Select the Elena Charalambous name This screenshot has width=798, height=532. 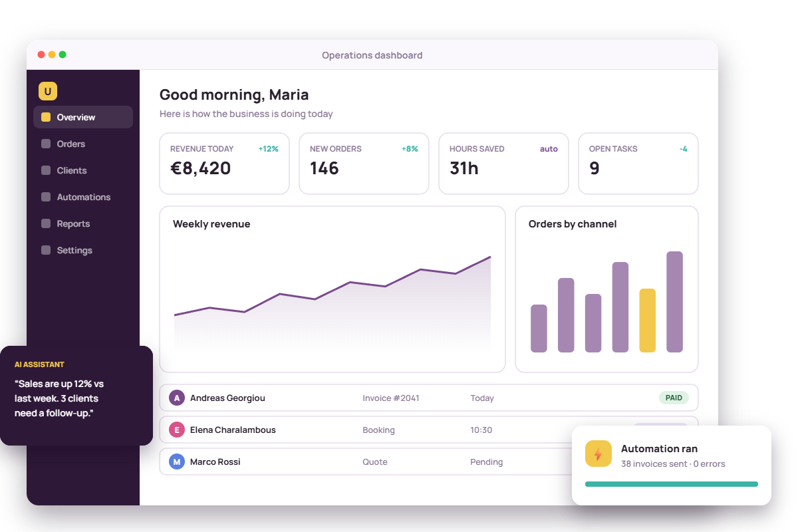coord(233,430)
